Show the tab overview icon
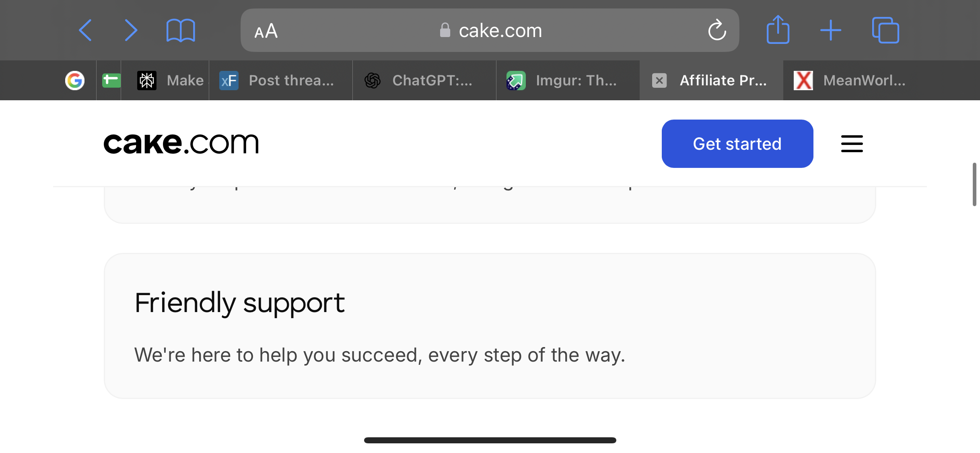Image resolution: width=980 pixels, height=453 pixels. tap(885, 30)
